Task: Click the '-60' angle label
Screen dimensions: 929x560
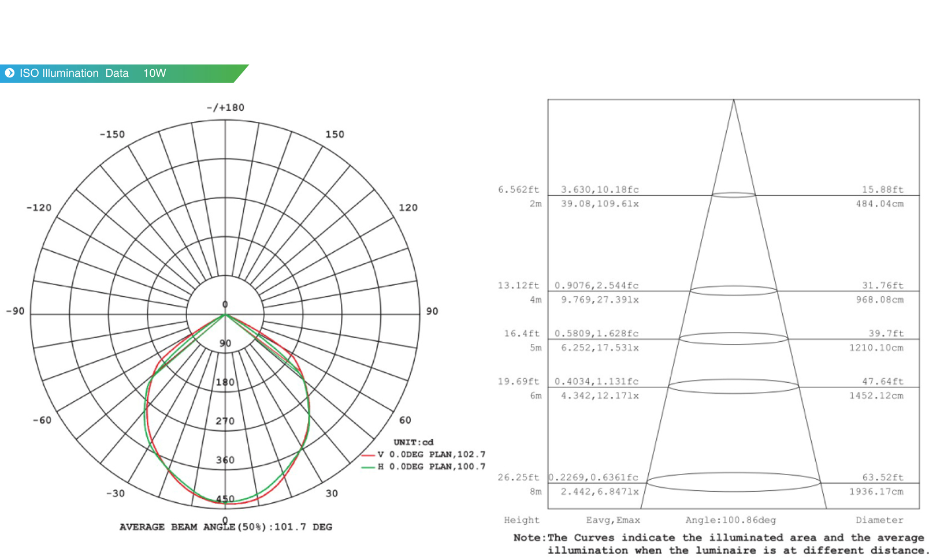Action: tap(42, 420)
